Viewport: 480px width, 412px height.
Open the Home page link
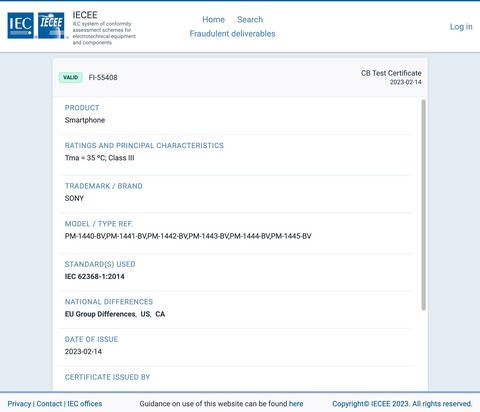(x=213, y=20)
